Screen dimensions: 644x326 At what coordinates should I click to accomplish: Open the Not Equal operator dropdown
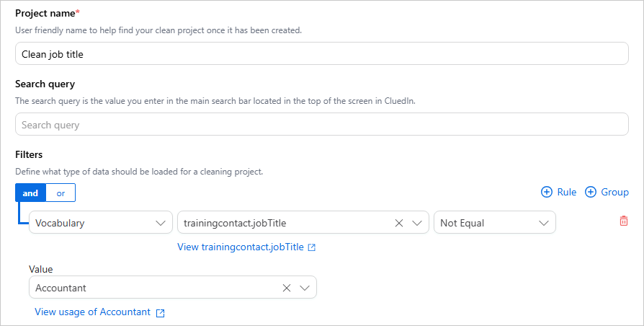pyautogui.click(x=494, y=222)
